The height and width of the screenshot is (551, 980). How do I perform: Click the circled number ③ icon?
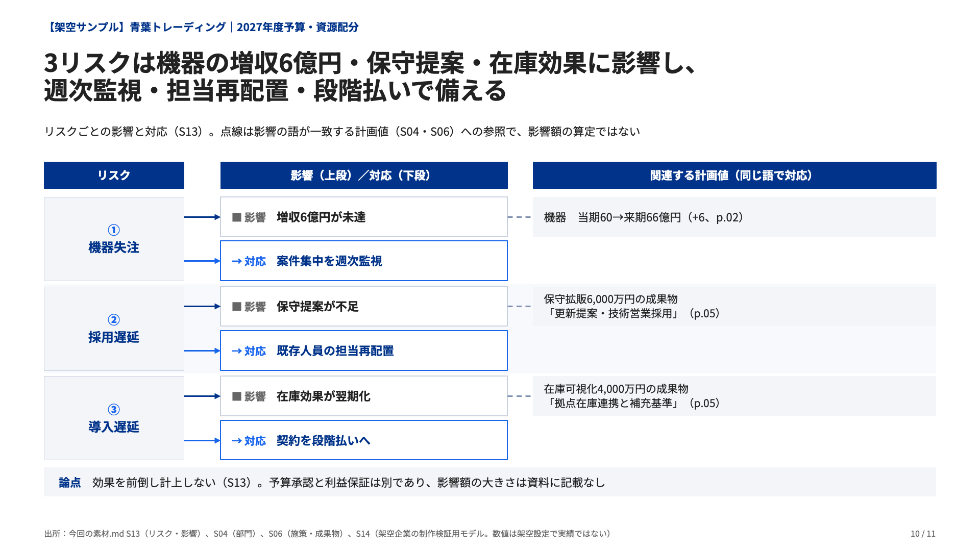(114, 410)
